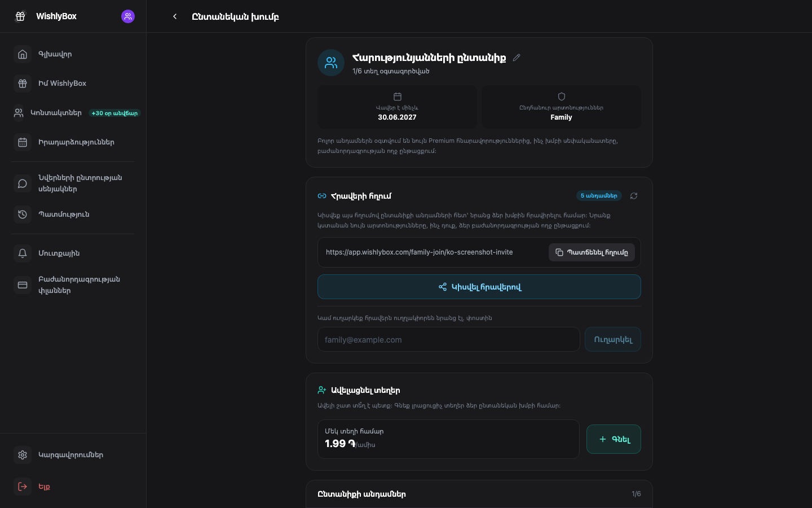The image size is (812, 508).
Task: Click Կիսվել հրավերով share button
Action: click(479, 287)
